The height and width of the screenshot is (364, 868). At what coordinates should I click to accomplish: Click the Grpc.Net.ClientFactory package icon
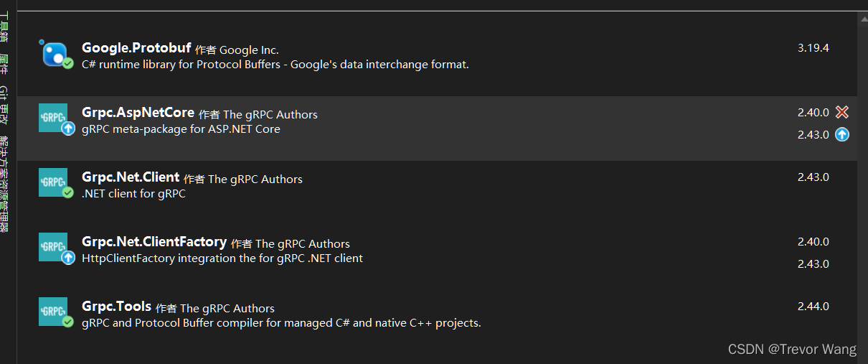coord(54,248)
